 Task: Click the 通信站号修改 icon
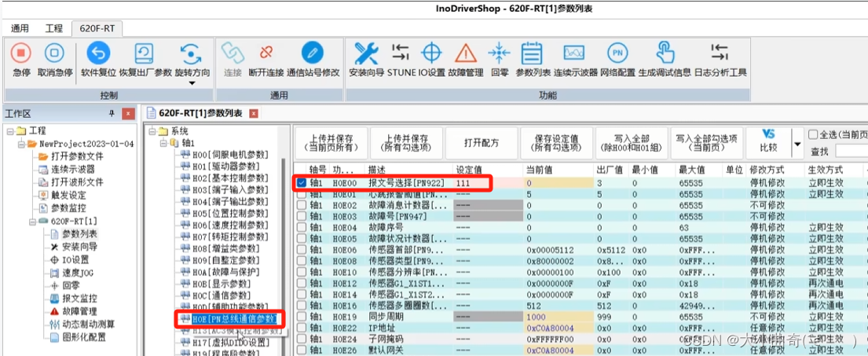pyautogui.click(x=313, y=53)
